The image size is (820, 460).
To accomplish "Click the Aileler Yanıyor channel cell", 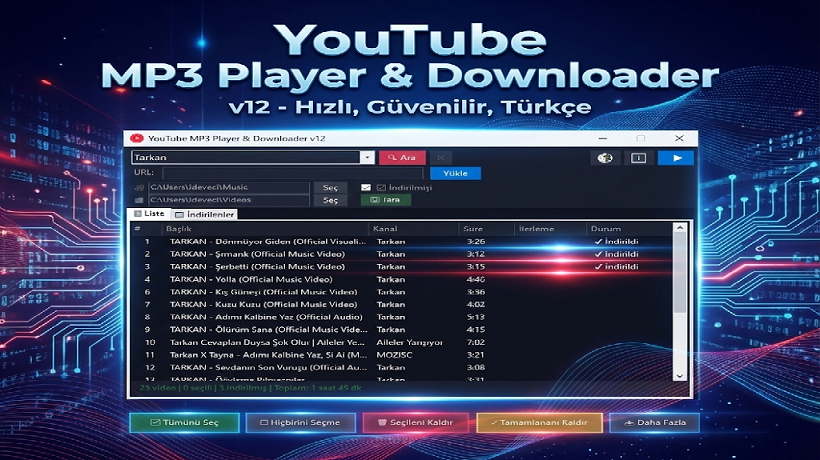I will click(x=409, y=342).
